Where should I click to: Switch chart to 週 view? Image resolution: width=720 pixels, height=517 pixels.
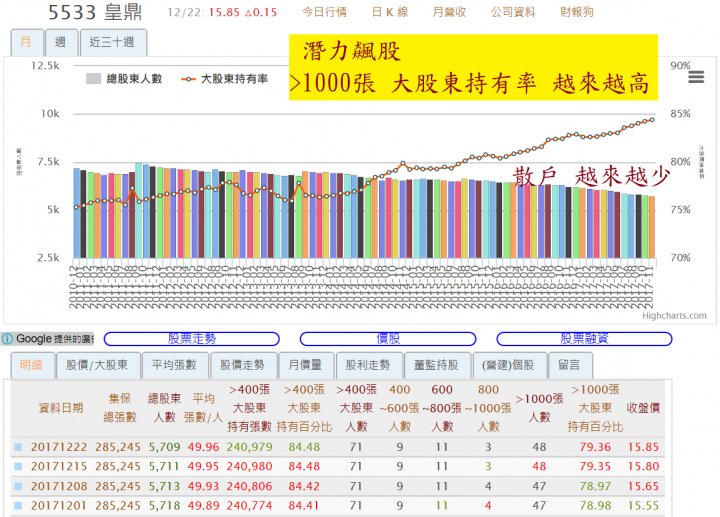pyautogui.click(x=62, y=42)
